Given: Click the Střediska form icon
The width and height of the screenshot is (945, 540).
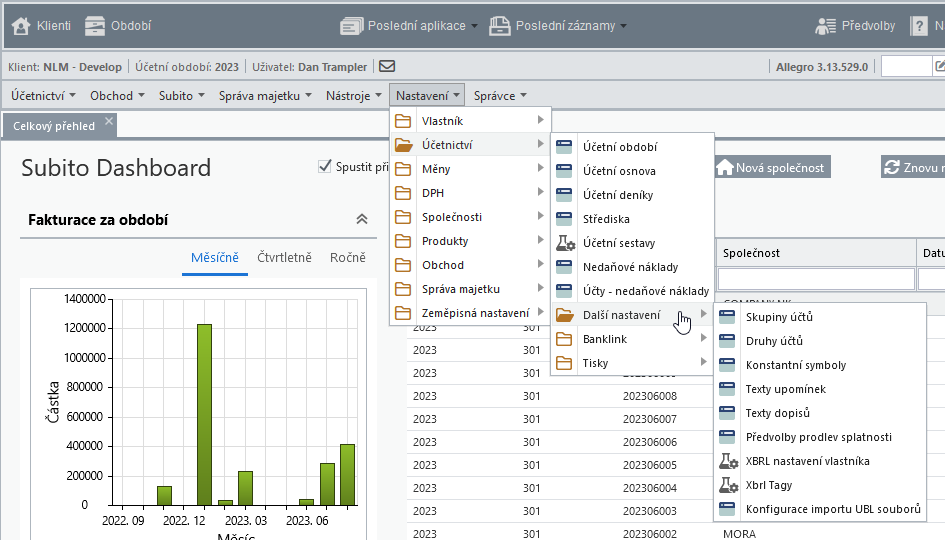Looking at the screenshot, I should (x=564, y=219).
